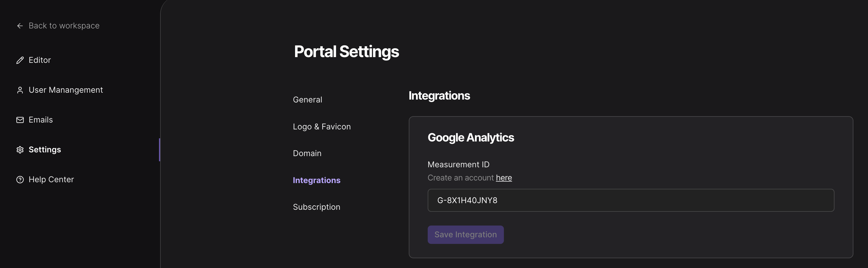868x268 pixels.
Task: Click the User Management person icon
Action: (20, 90)
